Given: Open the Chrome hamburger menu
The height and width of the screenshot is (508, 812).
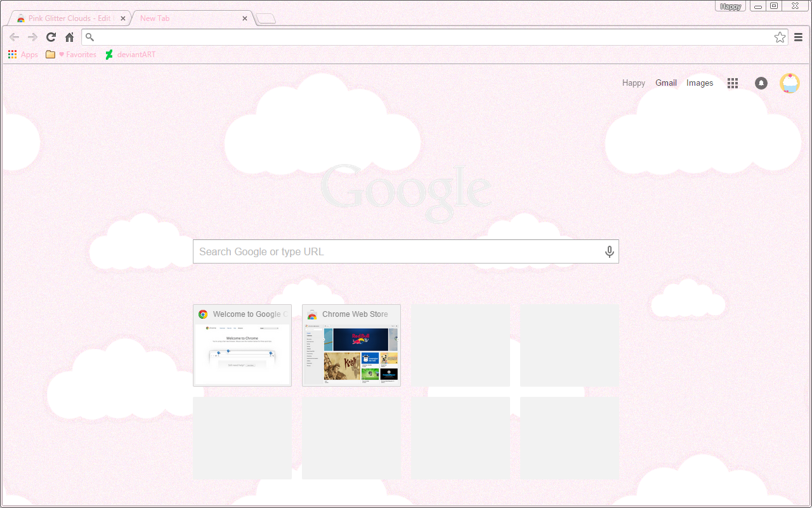Looking at the screenshot, I should click(799, 37).
